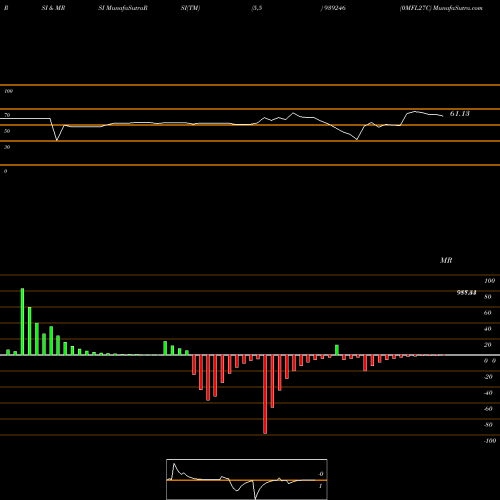Click the RSI value 61.13 label
Image resolution: width=500 pixels, height=500 pixels.
point(459,114)
